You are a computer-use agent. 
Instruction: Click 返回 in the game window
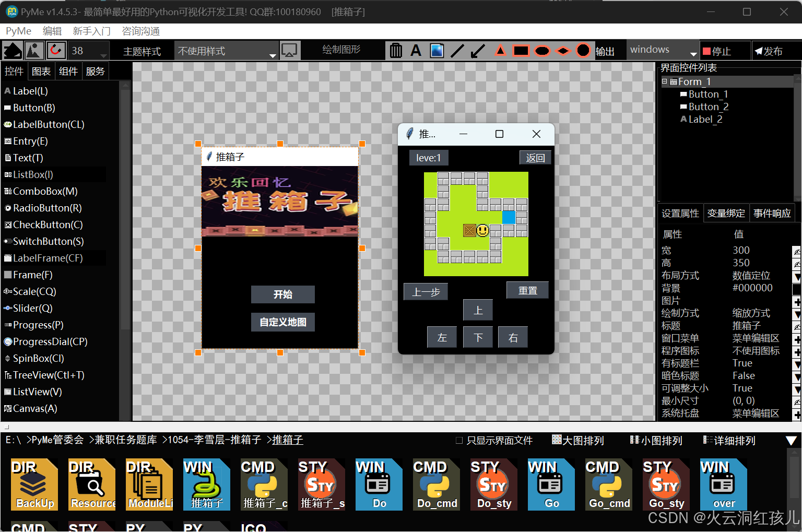535,158
